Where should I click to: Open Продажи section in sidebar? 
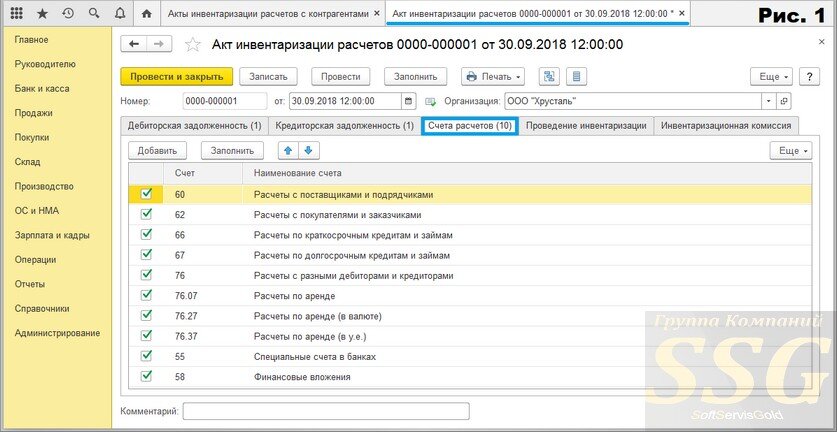(33, 113)
